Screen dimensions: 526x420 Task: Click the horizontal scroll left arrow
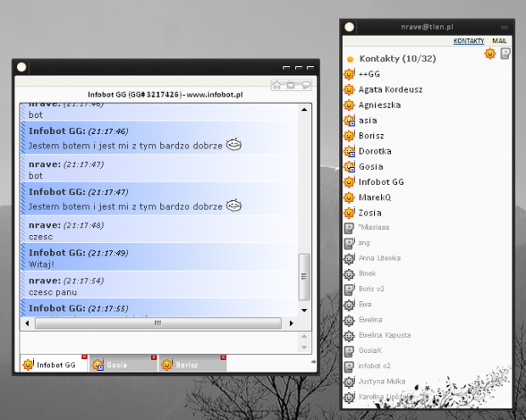(x=27, y=323)
